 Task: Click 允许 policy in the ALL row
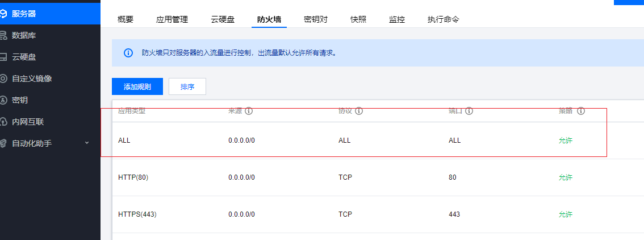click(x=566, y=140)
